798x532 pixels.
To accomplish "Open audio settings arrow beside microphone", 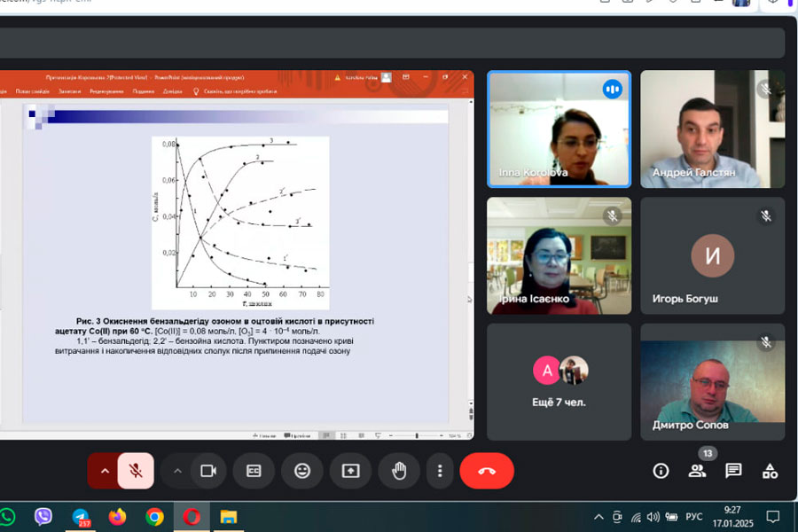I will pos(105,471).
